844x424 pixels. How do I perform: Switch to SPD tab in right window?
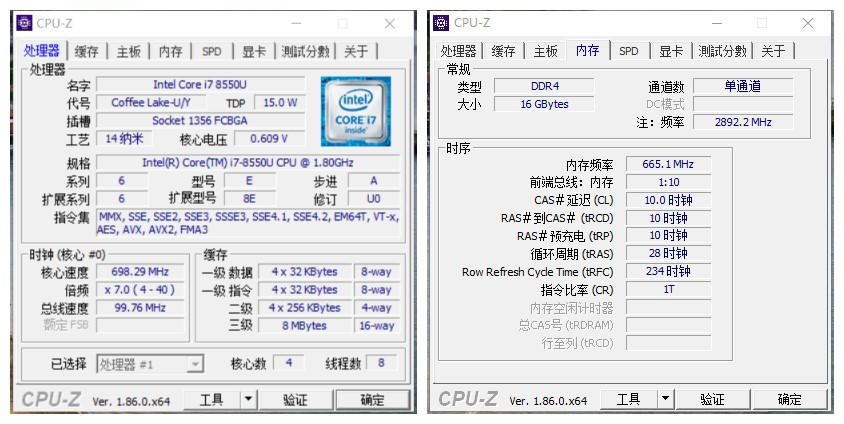(628, 51)
